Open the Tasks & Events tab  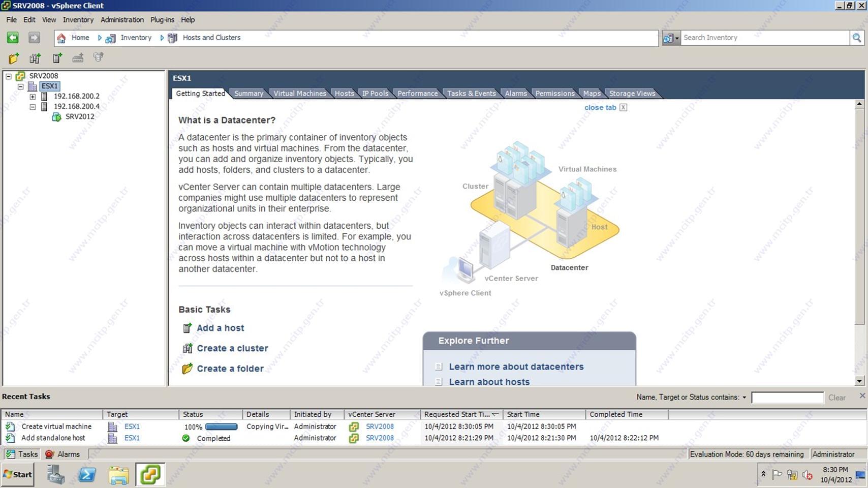click(471, 94)
